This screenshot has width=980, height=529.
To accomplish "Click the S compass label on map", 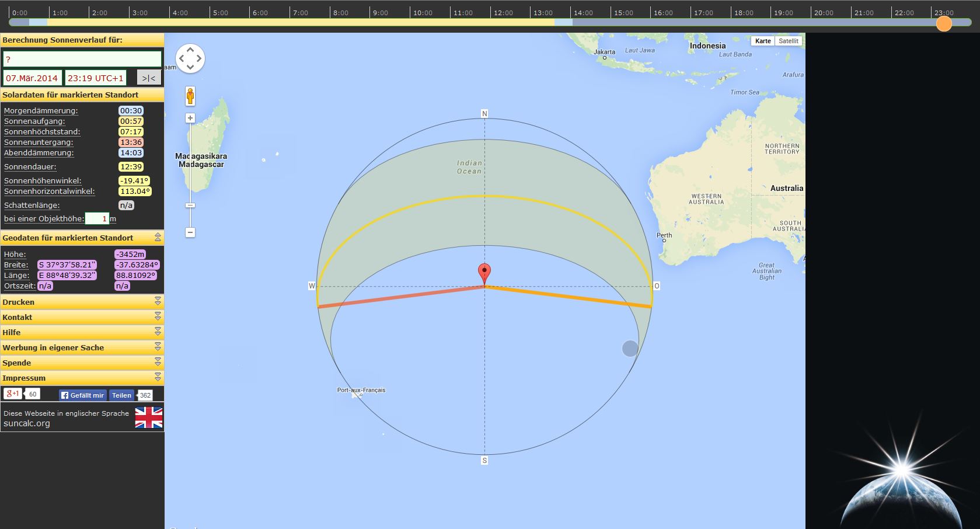I will pos(484,461).
